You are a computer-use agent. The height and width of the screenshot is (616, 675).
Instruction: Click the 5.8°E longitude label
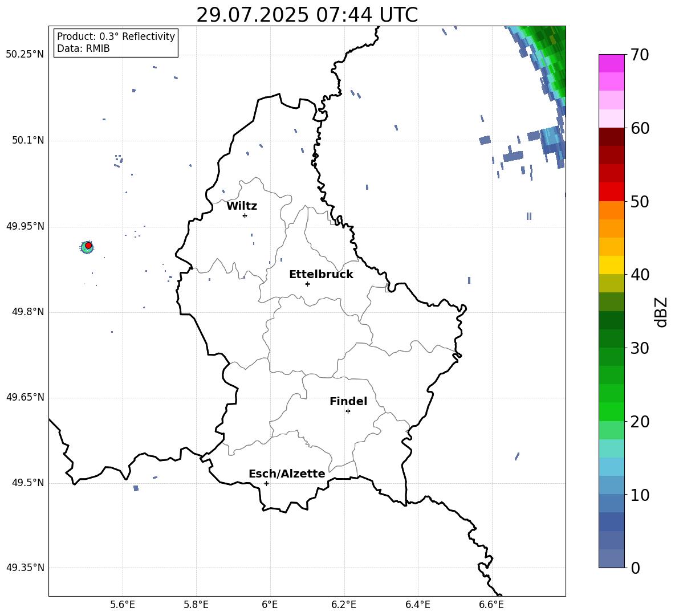click(196, 605)
